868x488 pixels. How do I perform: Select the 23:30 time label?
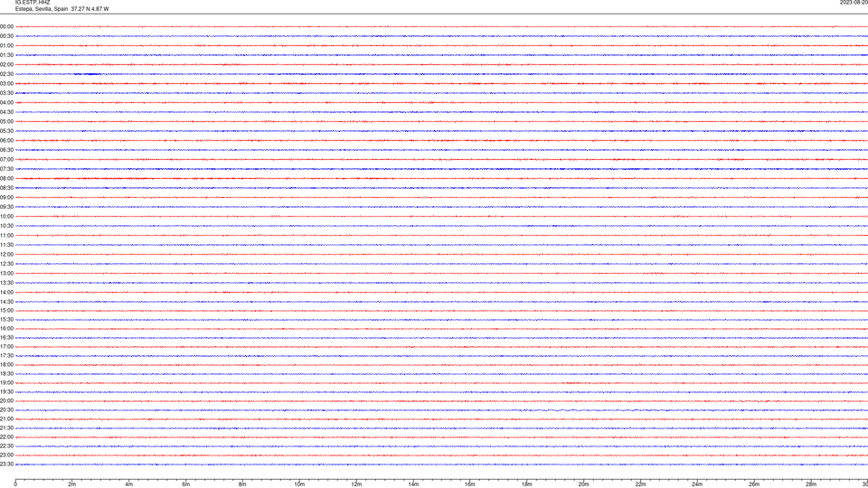6,465
